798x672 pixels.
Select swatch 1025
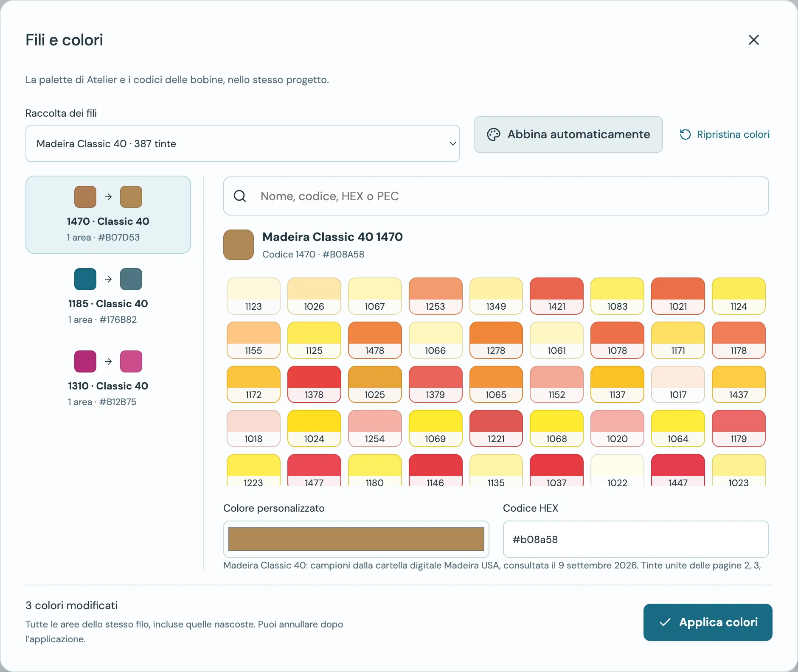[375, 384]
